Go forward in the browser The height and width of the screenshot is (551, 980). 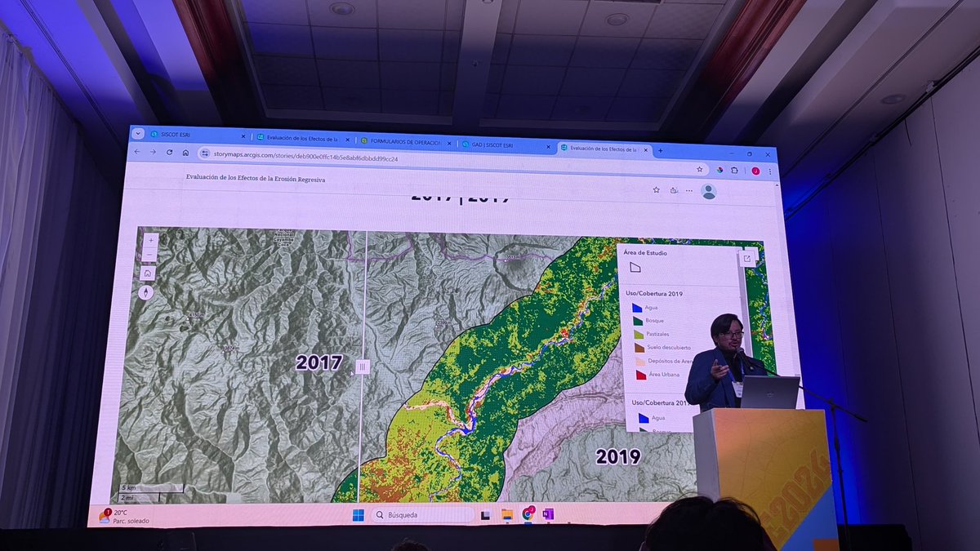[x=154, y=152]
